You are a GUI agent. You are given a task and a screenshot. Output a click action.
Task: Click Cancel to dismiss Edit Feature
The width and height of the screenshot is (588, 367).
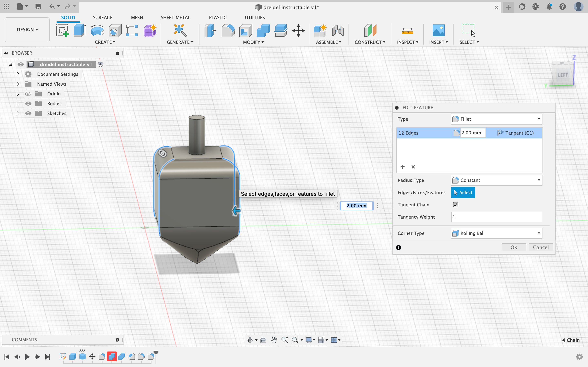point(541,247)
